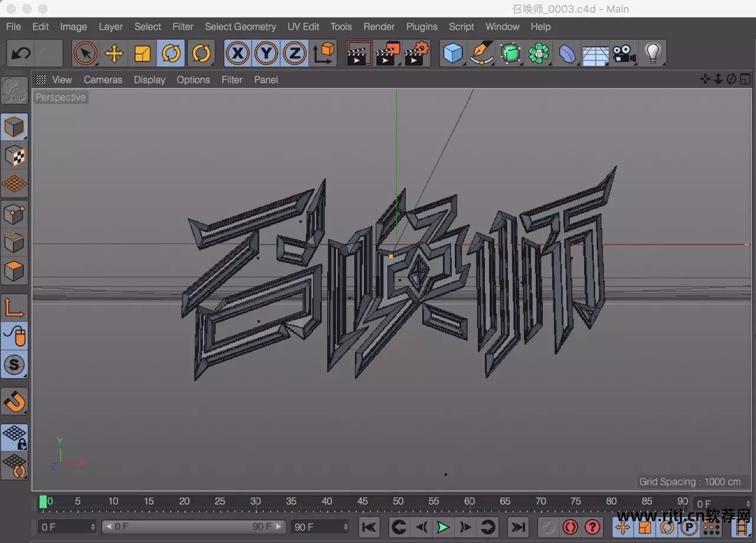Image resolution: width=756 pixels, height=543 pixels.
Task: Click the start frame 0 F field stepper
Action: pos(93,526)
